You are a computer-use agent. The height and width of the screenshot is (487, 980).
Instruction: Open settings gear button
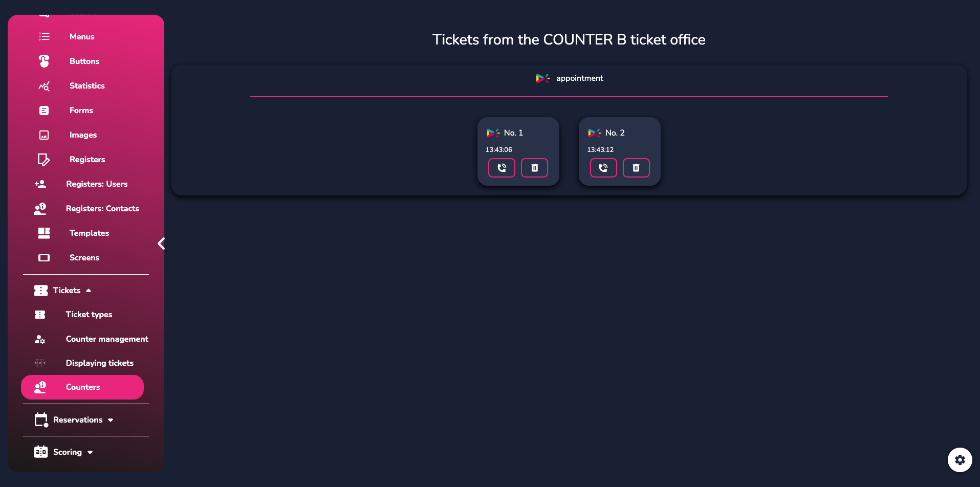960,460
